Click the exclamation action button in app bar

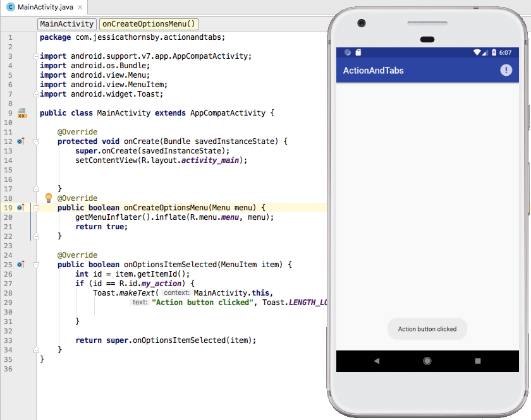click(506, 70)
